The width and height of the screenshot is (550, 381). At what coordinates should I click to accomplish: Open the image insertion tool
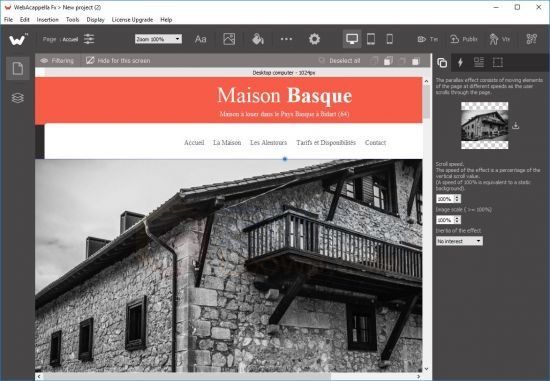(229, 39)
